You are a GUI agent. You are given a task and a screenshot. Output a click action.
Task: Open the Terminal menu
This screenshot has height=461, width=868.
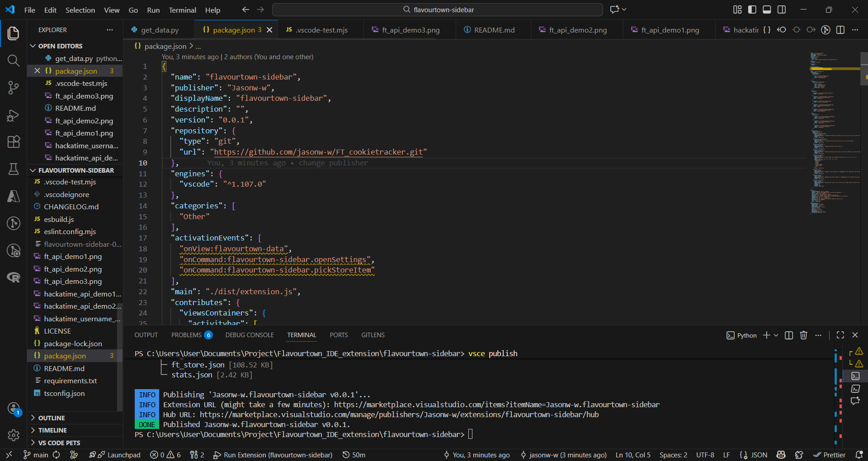pos(182,10)
